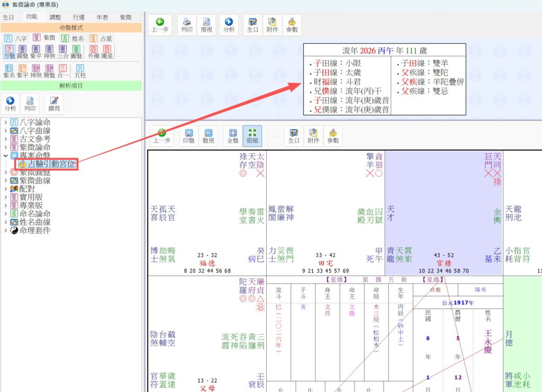542x392 pixels.
Task: Toggle the 隨星 option icon
Action: [107, 52]
